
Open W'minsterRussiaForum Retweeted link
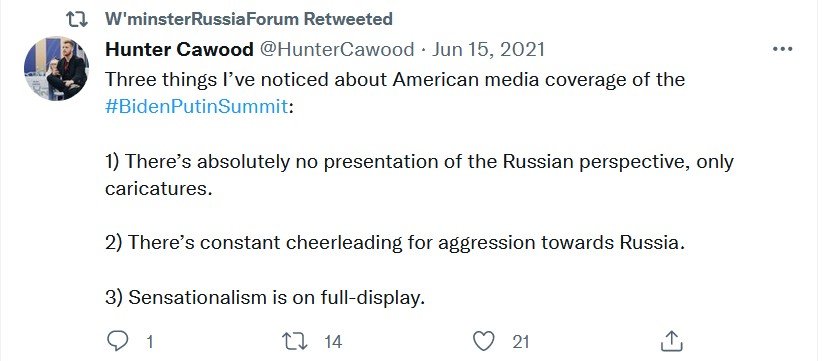click(249, 19)
